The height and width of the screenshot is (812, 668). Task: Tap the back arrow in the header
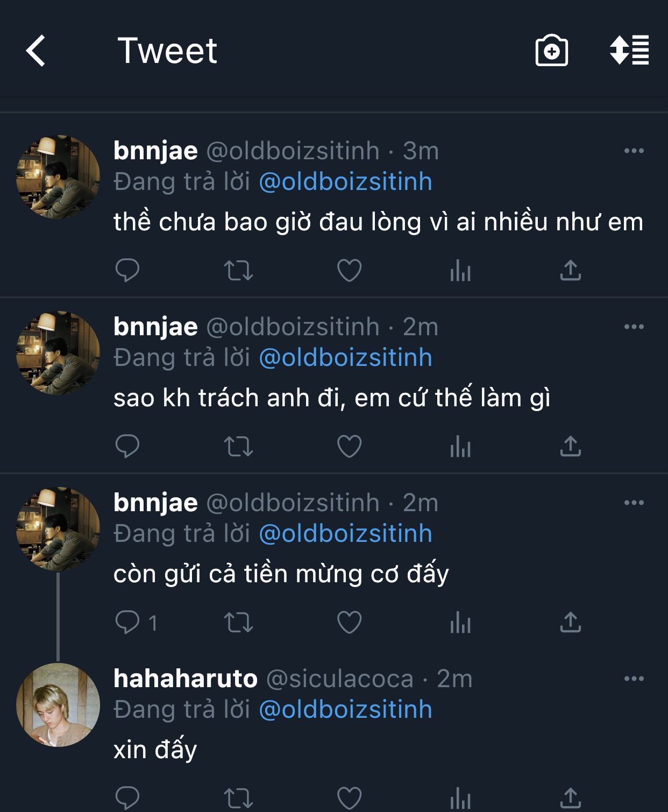[x=36, y=51]
